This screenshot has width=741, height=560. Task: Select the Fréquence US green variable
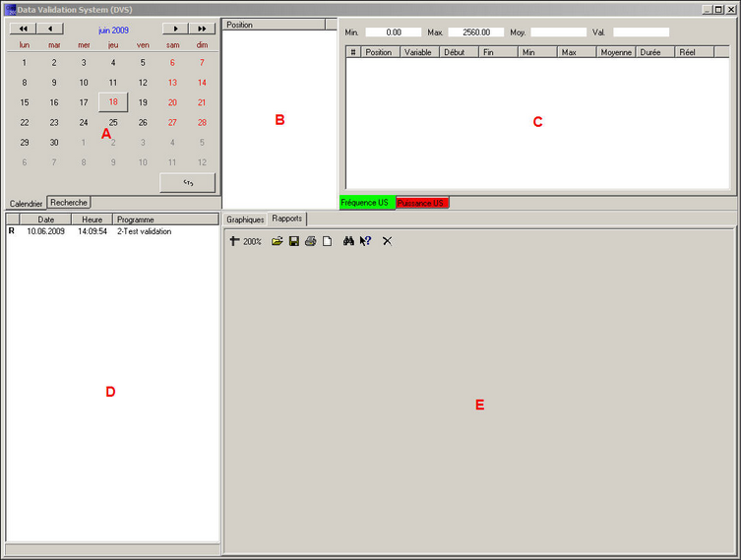367,203
